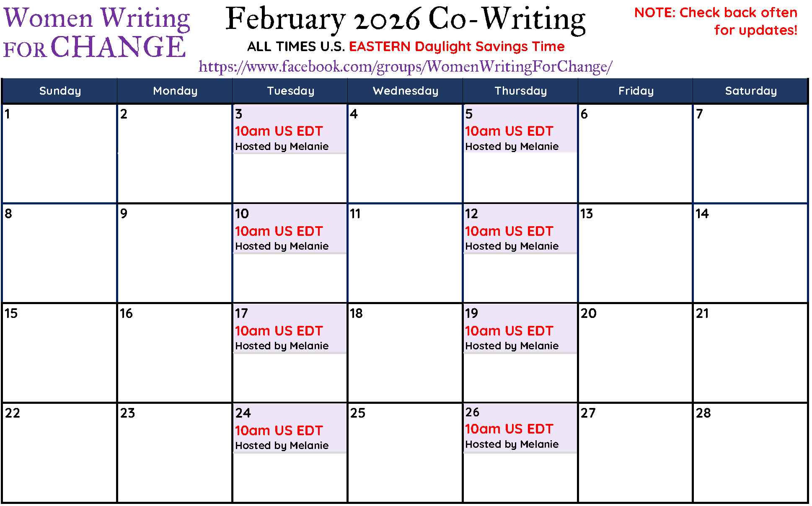The width and height of the screenshot is (812, 506).
Task: Click the 'Check back often for updates' note
Action: point(716,21)
